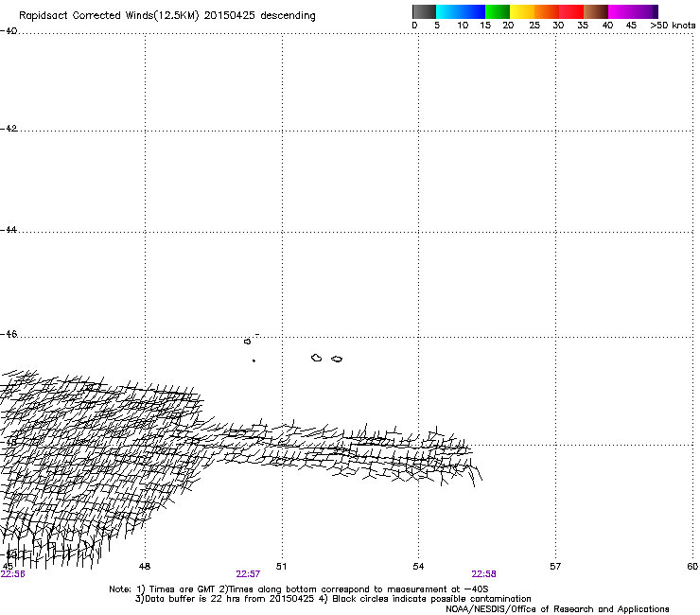Click the '25' label under the color scale
Image resolution: width=700 pixels, height=615 pixels.
coord(534,26)
